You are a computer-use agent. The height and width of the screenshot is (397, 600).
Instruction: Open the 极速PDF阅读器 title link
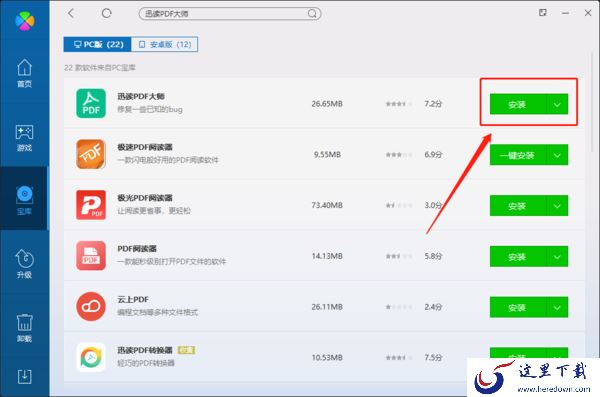coord(145,147)
